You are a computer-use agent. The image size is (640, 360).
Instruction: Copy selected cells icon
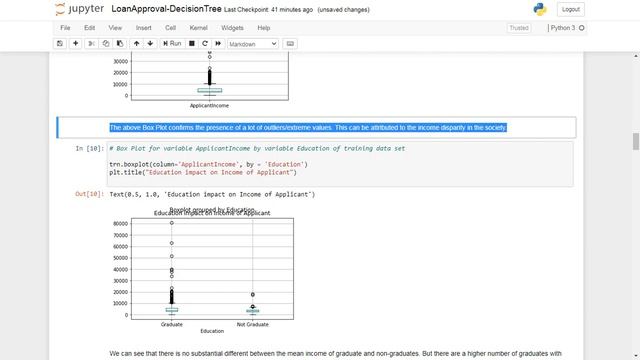pos(106,43)
